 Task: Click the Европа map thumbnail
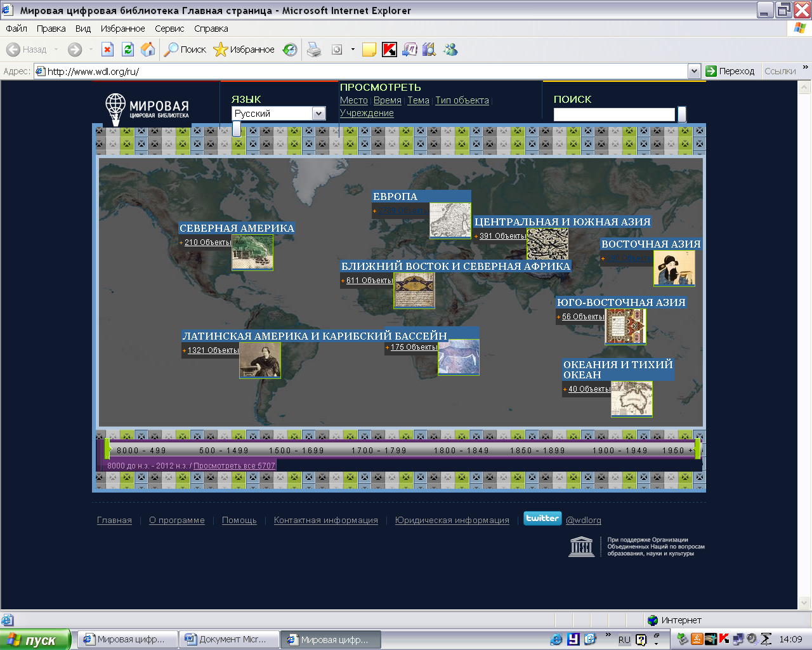coord(450,221)
